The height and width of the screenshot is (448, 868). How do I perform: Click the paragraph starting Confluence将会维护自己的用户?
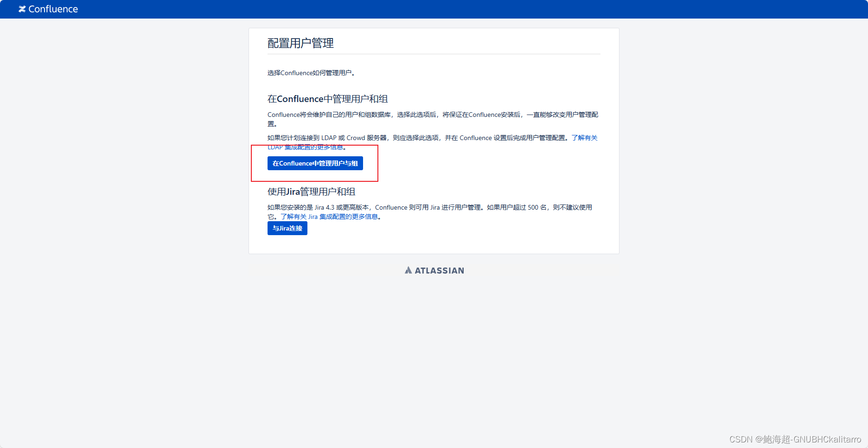(x=433, y=119)
